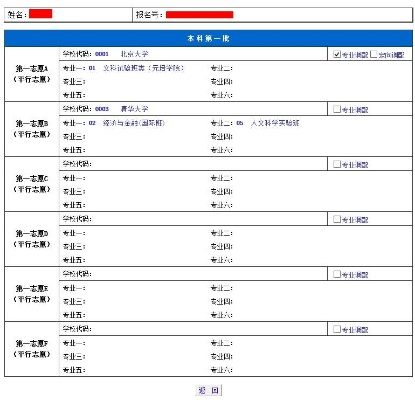Click 专业三 label in 第一志愿B
The height and width of the screenshot is (400, 415).
pos(74,137)
